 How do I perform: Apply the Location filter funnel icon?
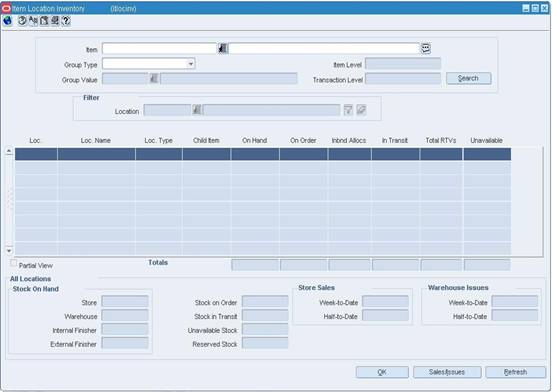point(348,110)
